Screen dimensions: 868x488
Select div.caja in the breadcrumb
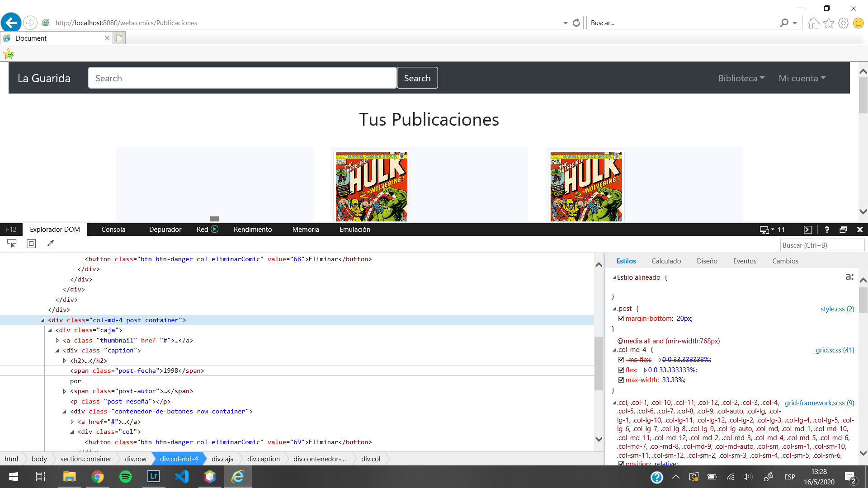tap(222, 459)
